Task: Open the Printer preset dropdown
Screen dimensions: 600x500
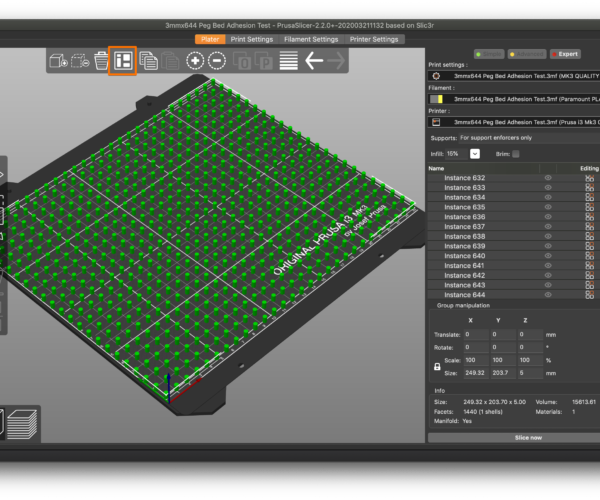Action: click(x=514, y=122)
